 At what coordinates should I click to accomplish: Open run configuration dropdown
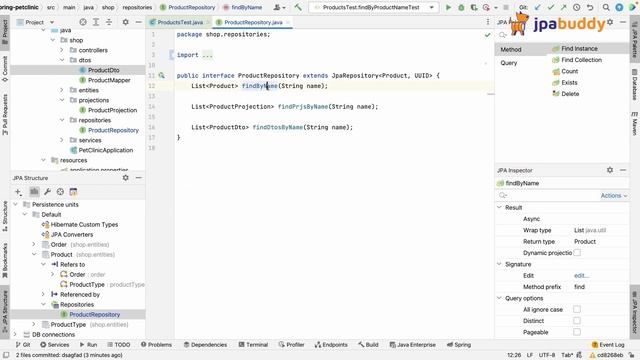431,7
